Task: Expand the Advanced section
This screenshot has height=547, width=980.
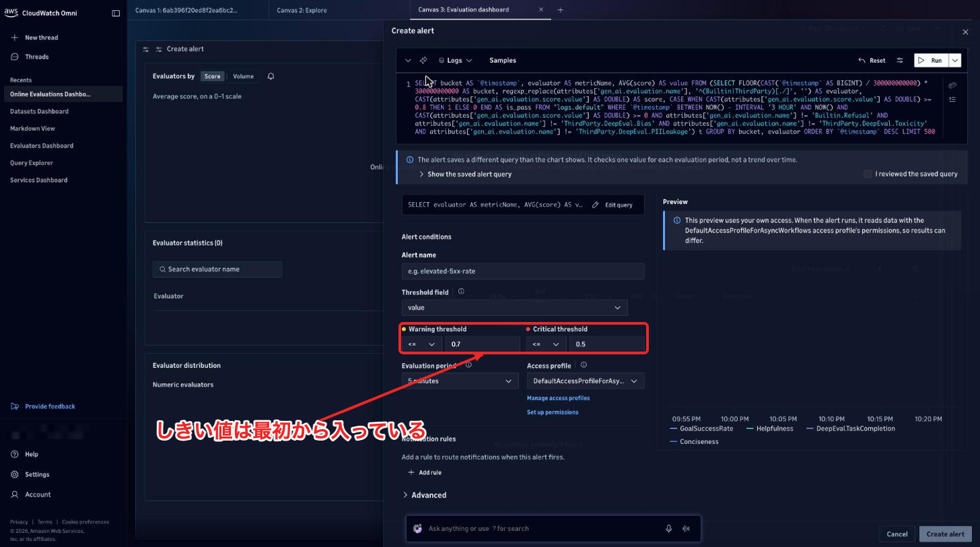Action: 424,495
